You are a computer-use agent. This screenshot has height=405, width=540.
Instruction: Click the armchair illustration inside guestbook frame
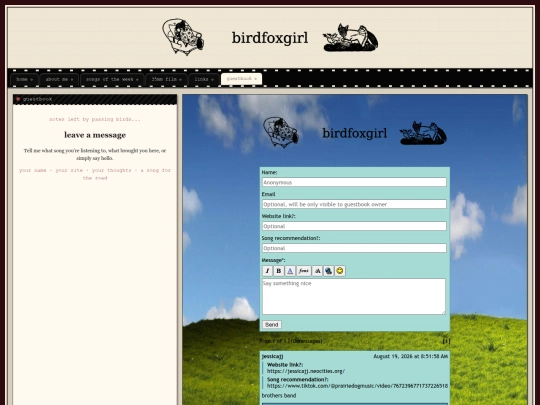click(x=281, y=132)
